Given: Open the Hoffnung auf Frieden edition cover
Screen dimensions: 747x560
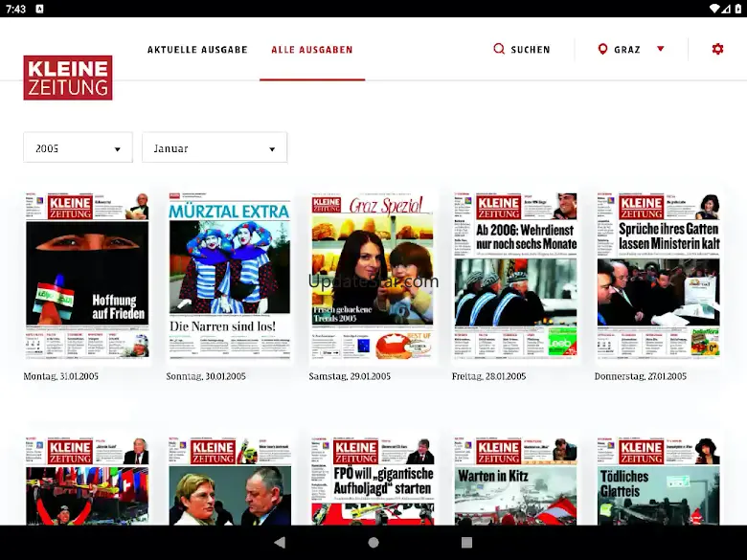Looking at the screenshot, I should click(87, 276).
